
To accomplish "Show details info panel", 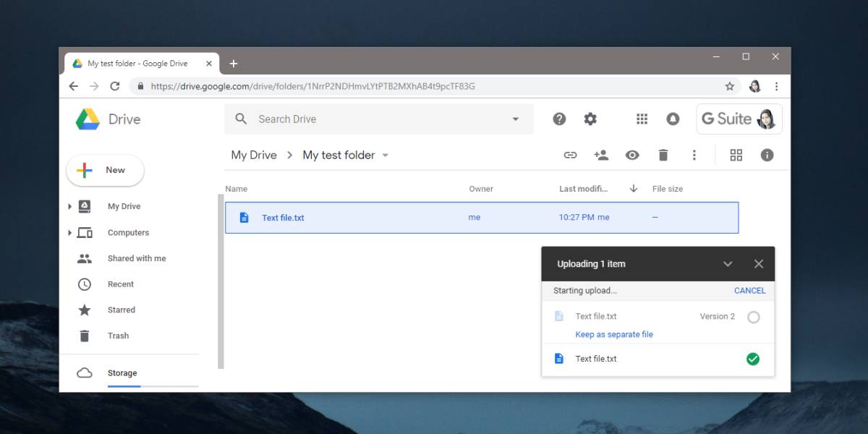I will (767, 155).
